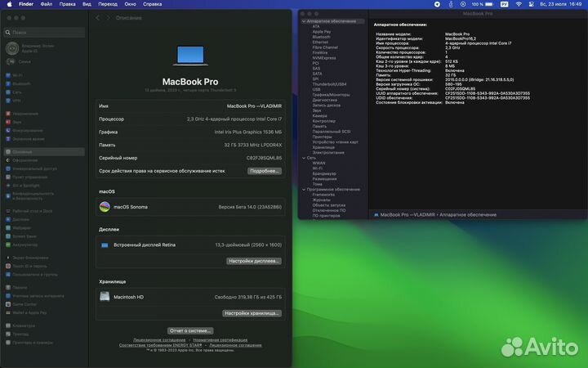Collapse the Сеть section in System Information
Screen dimensions: 588x368
pyautogui.click(x=304, y=158)
